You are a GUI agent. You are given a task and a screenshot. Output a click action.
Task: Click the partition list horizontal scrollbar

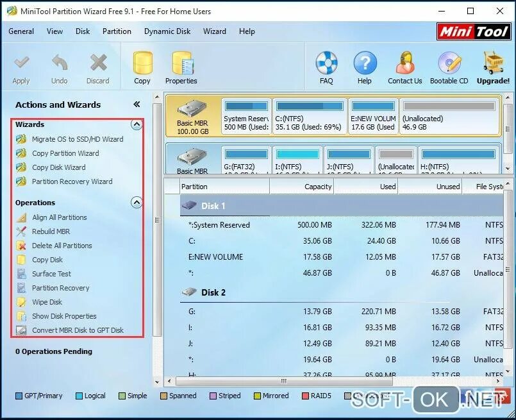(x=284, y=381)
